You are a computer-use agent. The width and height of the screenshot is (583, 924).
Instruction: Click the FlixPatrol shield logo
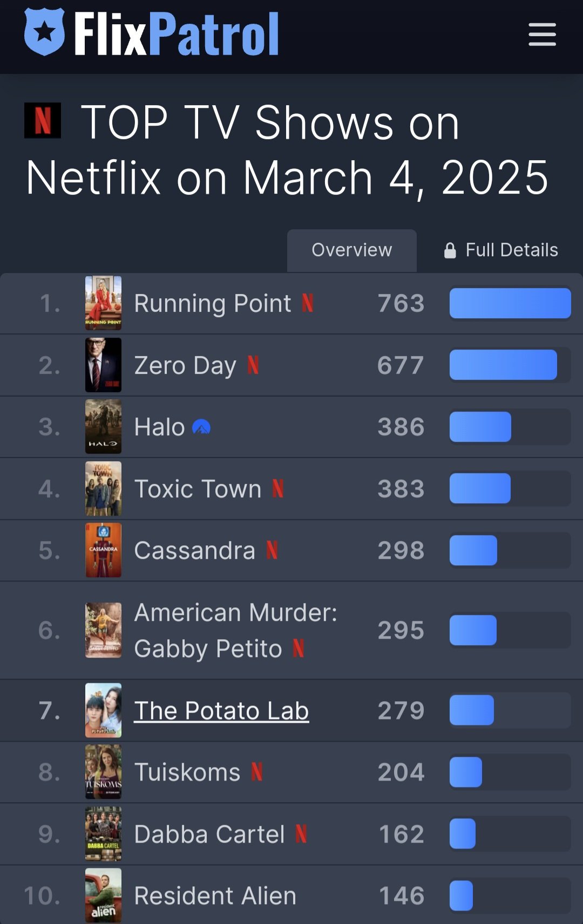tap(44, 32)
